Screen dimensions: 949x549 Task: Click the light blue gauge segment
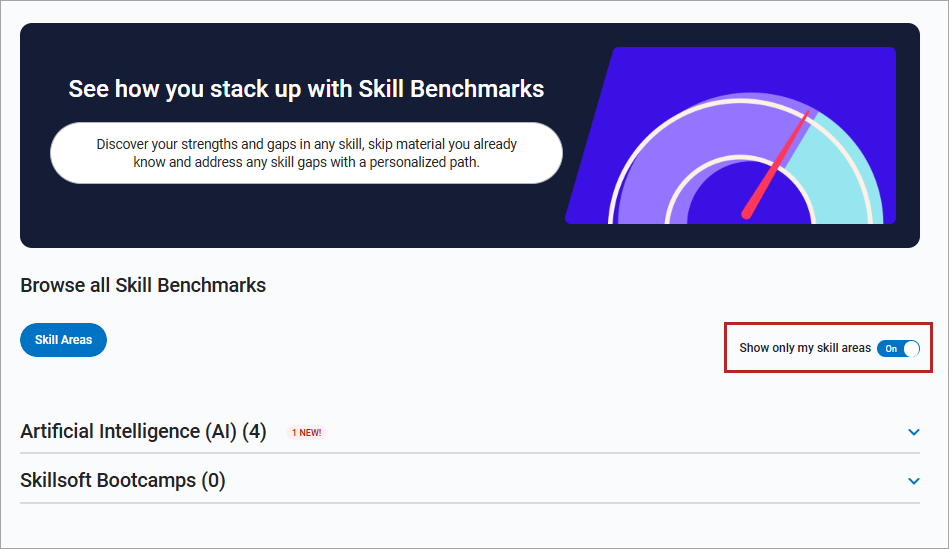point(850,175)
